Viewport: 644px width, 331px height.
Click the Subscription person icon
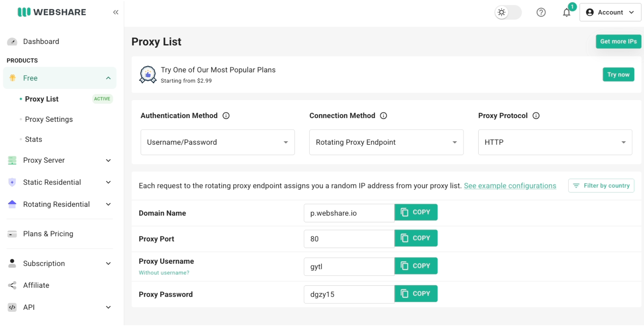[12, 263]
